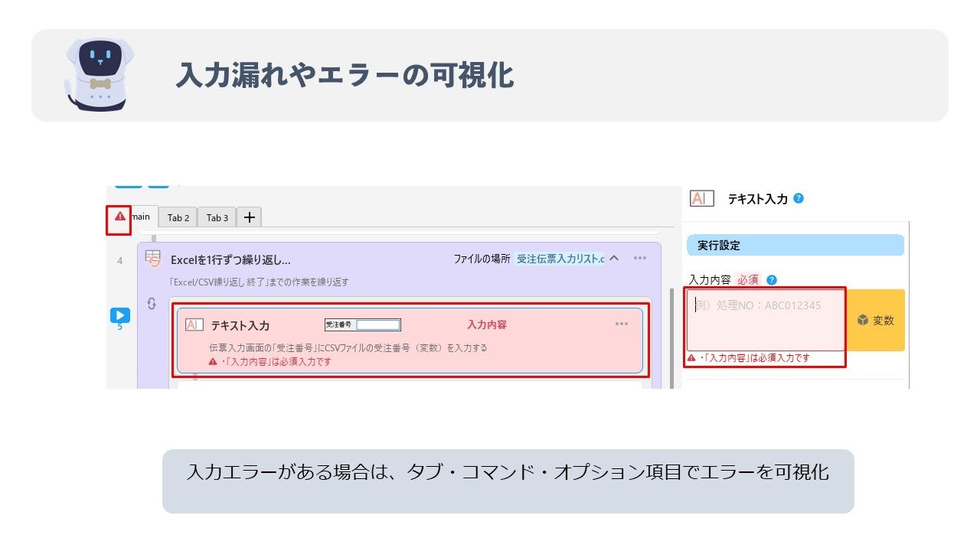980x551 pixels.
Task: Click the 実行設定 section header
Action: click(795, 246)
